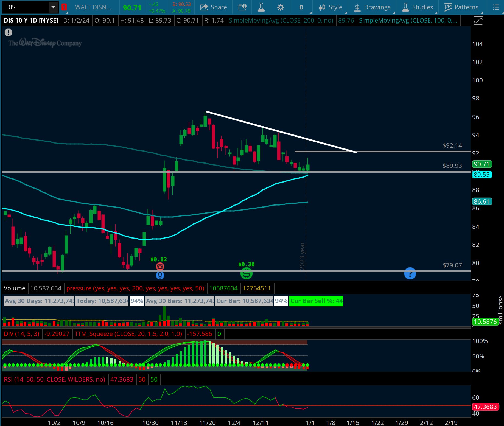Click the red alert icon beside symbol
The height and width of the screenshot is (426, 504).
point(64,7)
